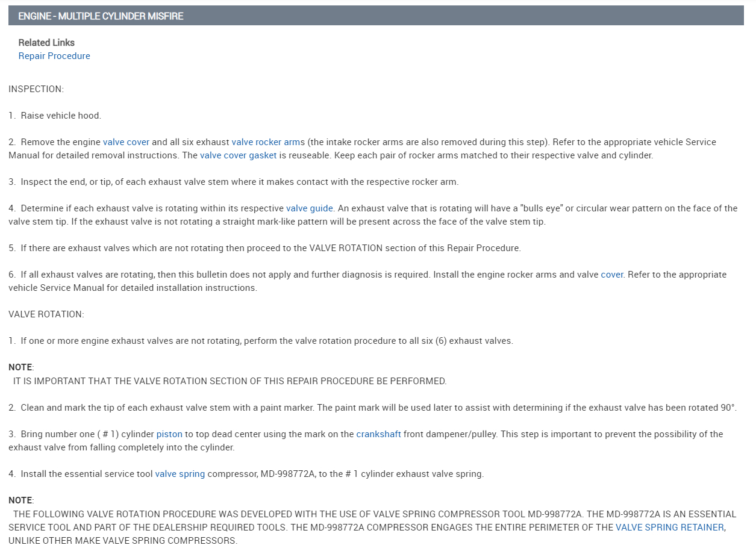Viewport: 756px width, 554px height.
Task: Open the 'valve guide' link
Action: click(x=309, y=208)
